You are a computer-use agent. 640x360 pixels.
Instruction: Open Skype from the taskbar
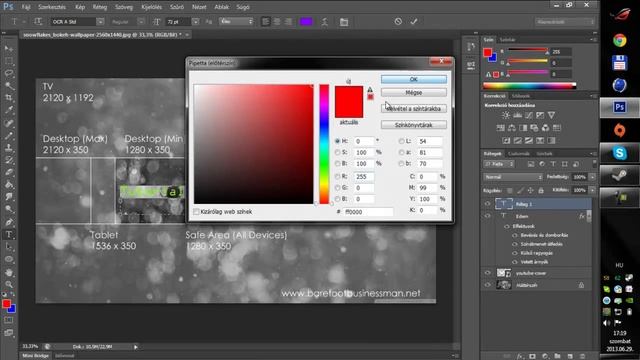[x=620, y=153]
